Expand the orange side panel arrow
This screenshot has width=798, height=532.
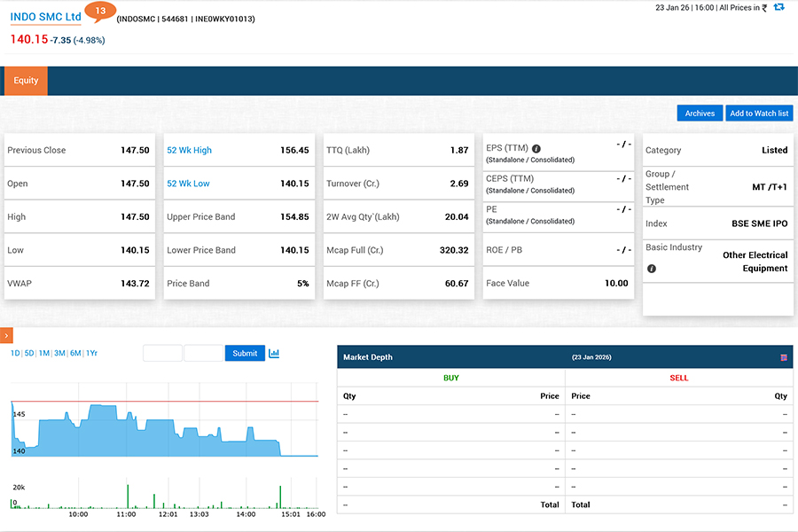click(6, 335)
